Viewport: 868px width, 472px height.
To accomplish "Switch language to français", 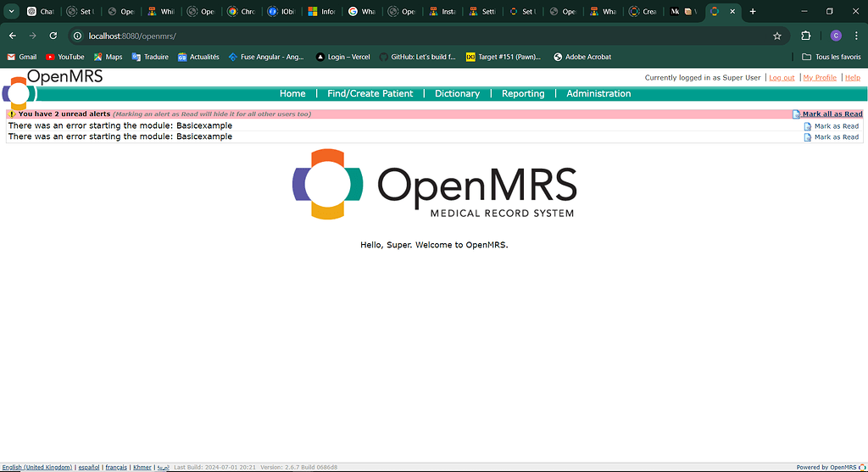I will 116,468.
